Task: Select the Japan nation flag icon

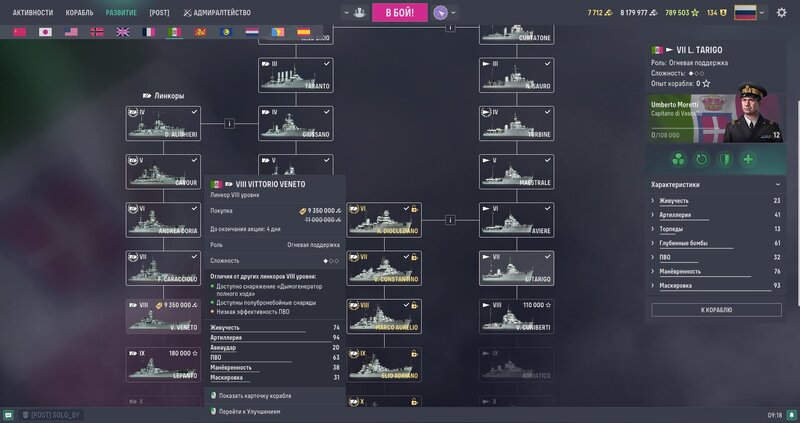Action: point(45,32)
